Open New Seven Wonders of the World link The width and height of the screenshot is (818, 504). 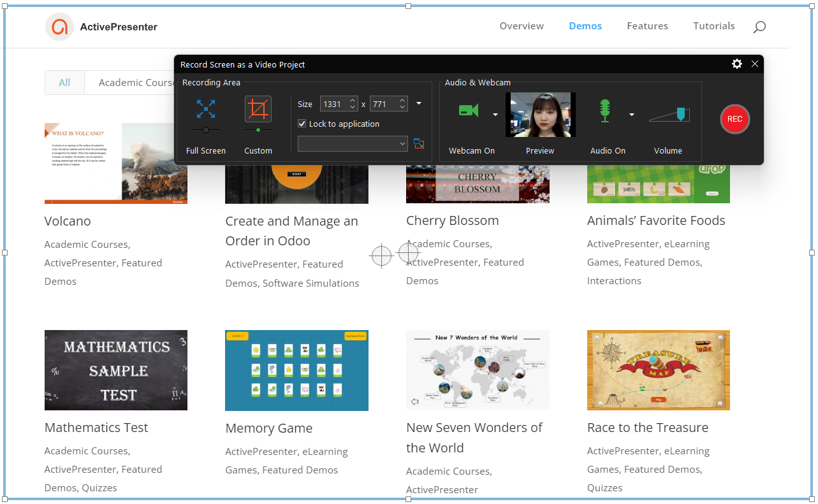474,437
